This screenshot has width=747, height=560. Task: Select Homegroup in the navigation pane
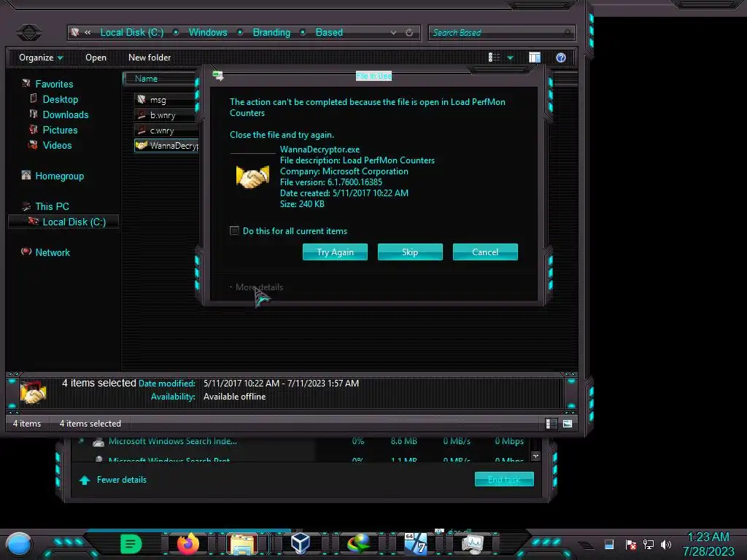59,176
